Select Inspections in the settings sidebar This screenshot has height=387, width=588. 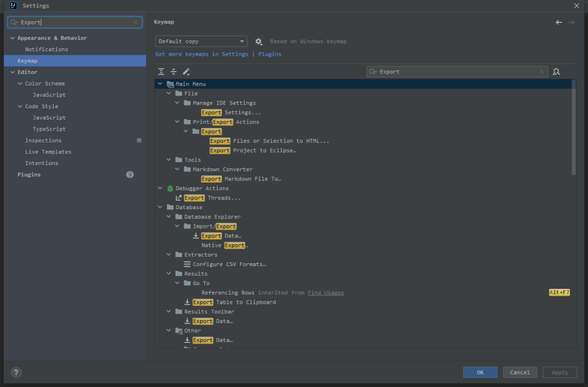[43, 140]
